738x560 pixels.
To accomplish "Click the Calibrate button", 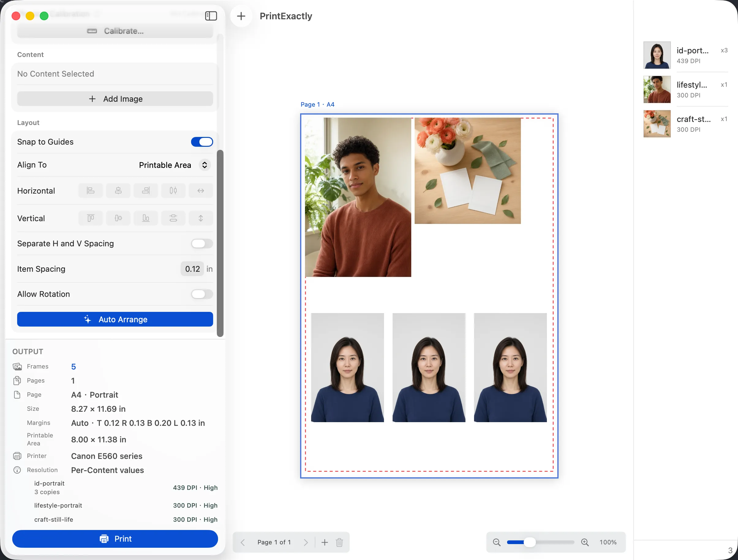I will pyautogui.click(x=115, y=31).
